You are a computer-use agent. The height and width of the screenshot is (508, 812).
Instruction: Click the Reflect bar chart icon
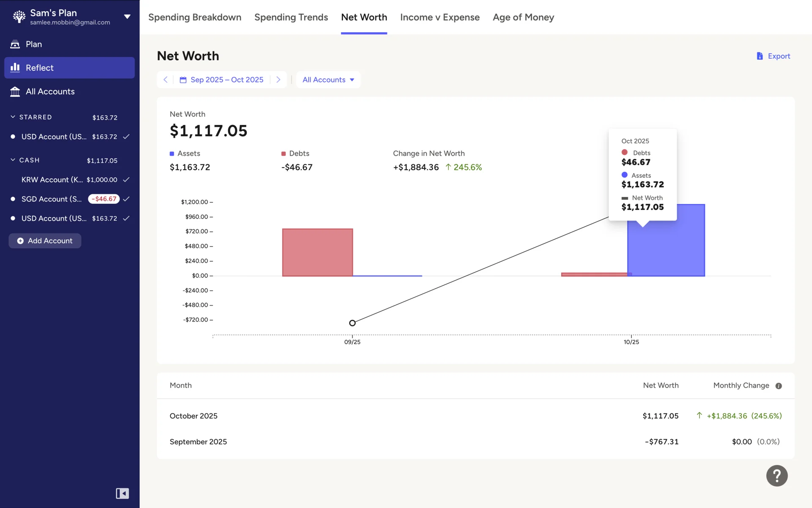tap(15, 68)
